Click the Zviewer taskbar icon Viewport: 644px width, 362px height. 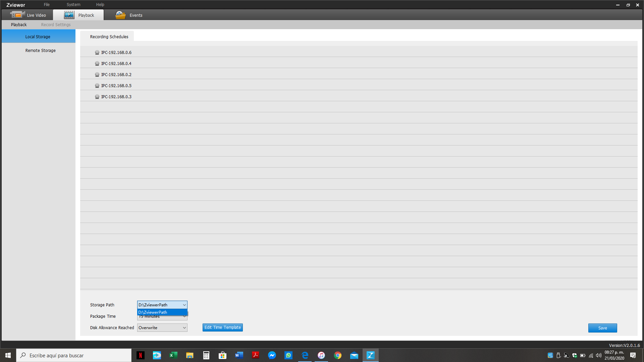[x=371, y=355]
